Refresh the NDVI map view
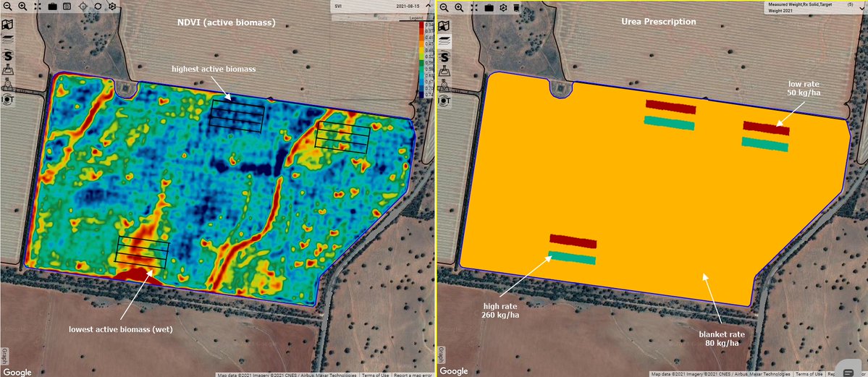The height and width of the screenshot is (377, 868). click(x=98, y=7)
